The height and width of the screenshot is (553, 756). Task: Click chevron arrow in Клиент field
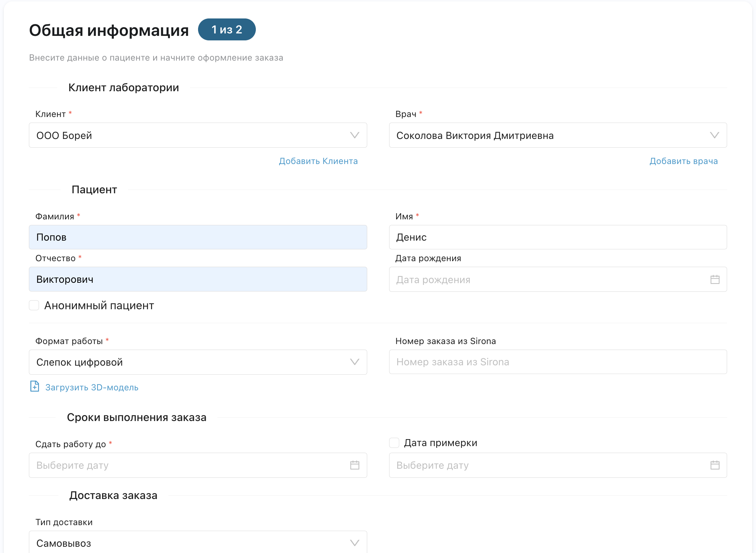(x=354, y=135)
